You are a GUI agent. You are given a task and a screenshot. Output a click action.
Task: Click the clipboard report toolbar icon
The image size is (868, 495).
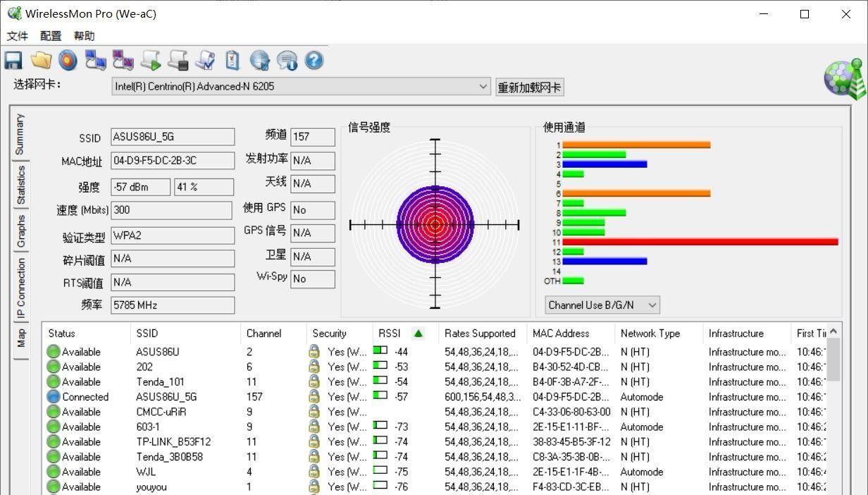[232, 61]
